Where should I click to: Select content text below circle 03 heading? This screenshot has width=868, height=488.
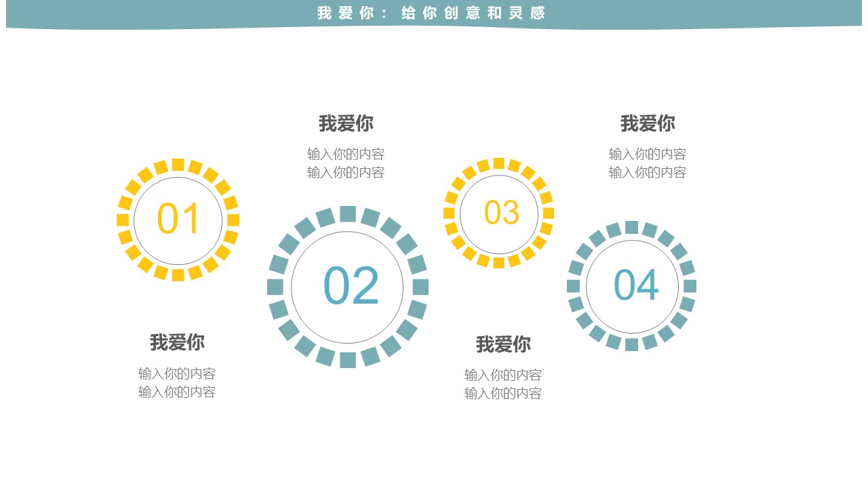(x=503, y=384)
